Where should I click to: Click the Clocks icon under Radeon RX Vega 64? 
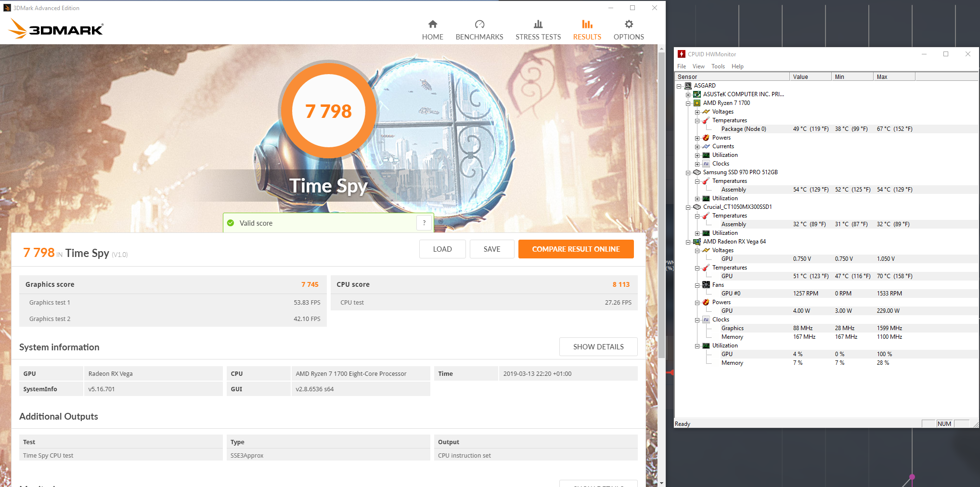[x=706, y=320]
